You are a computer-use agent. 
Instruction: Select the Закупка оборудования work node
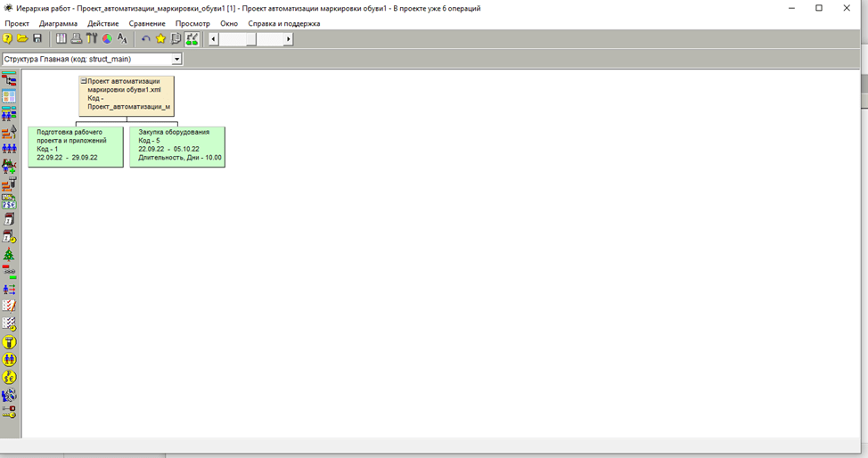click(x=177, y=147)
